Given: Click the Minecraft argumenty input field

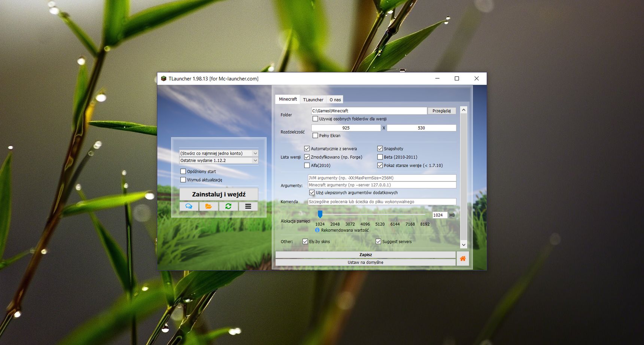Looking at the screenshot, I should (x=382, y=185).
